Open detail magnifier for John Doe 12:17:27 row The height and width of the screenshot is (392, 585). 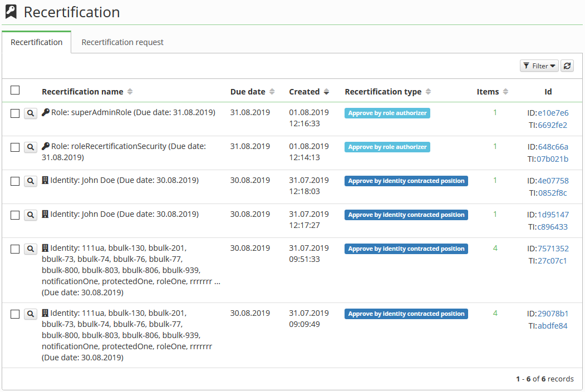31,215
